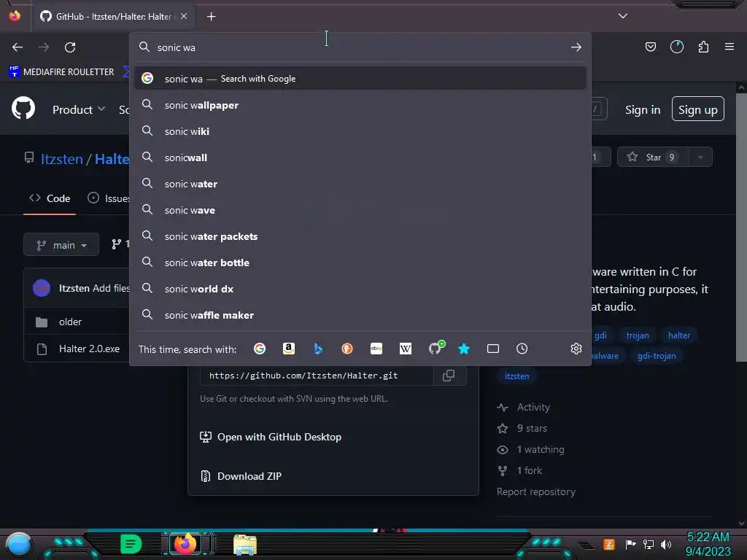Switch to the Code tab

pos(50,198)
